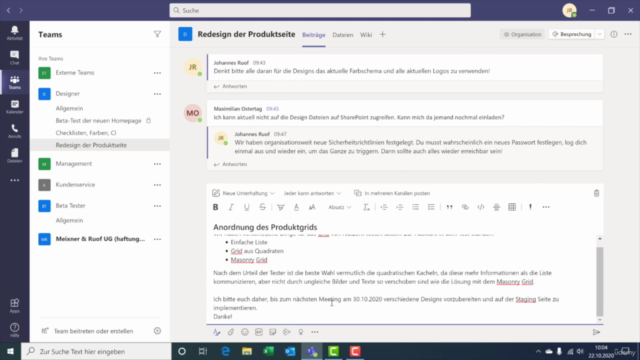This screenshot has width=640, height=360.
Task: Click the Organisation button
Action: [x=522, y=34]
